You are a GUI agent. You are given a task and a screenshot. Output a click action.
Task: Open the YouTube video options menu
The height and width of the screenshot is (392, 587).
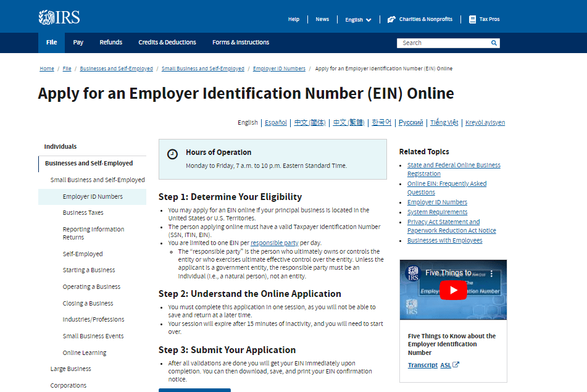(491, 273)
